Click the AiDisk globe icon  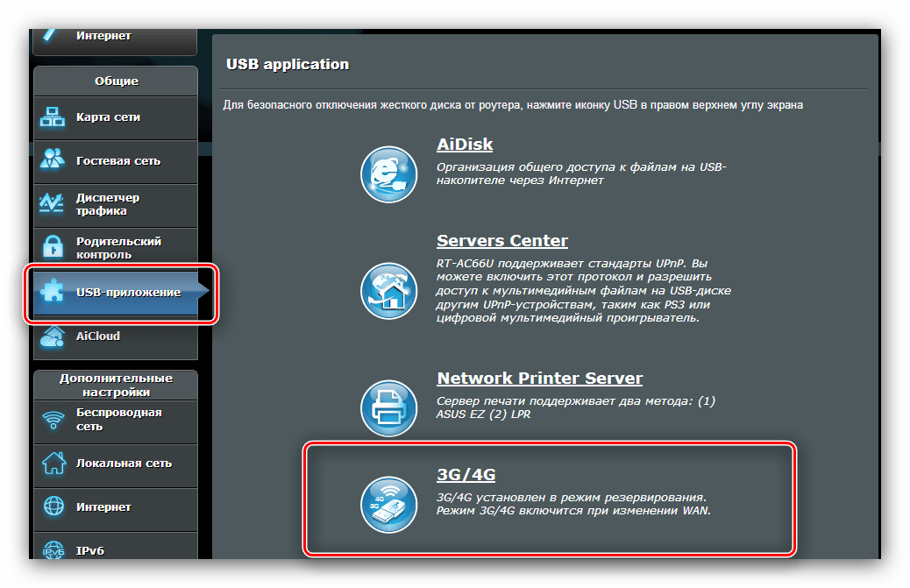(x=388, y=174)
